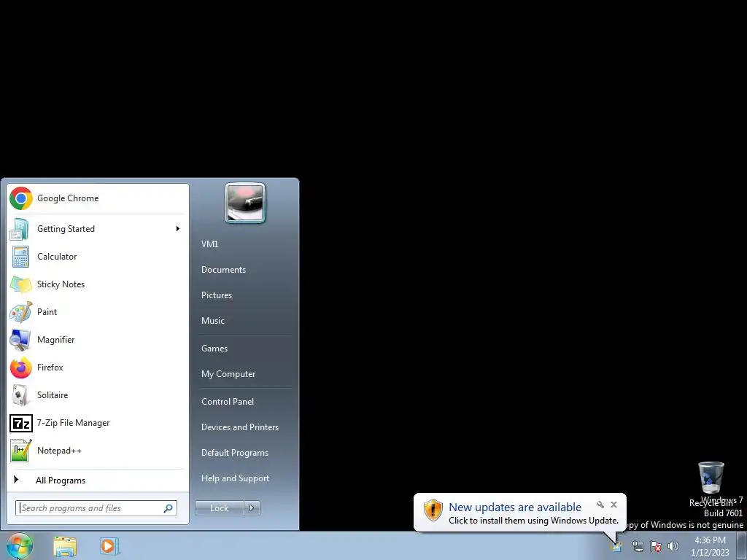Open the Notepad++ icon
This screenshot has width=747, height=560.
click(x=21, y=451)
